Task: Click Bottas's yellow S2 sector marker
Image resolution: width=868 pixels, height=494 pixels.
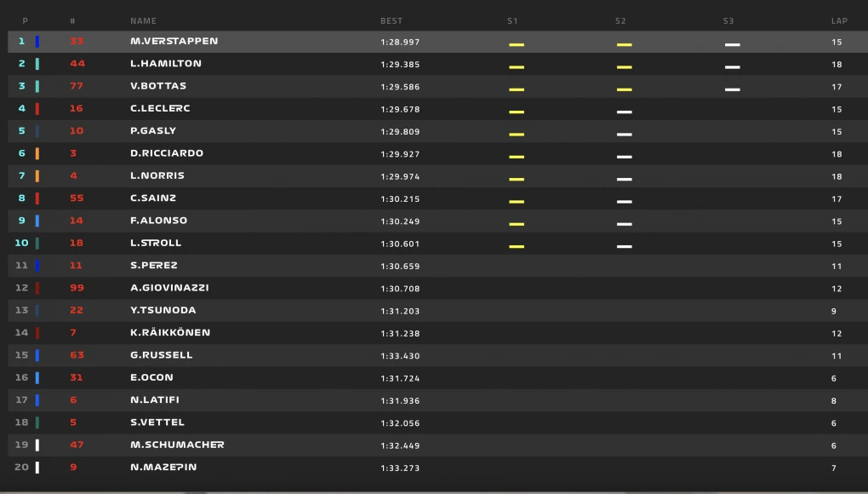Action: [x=624, y=89]
